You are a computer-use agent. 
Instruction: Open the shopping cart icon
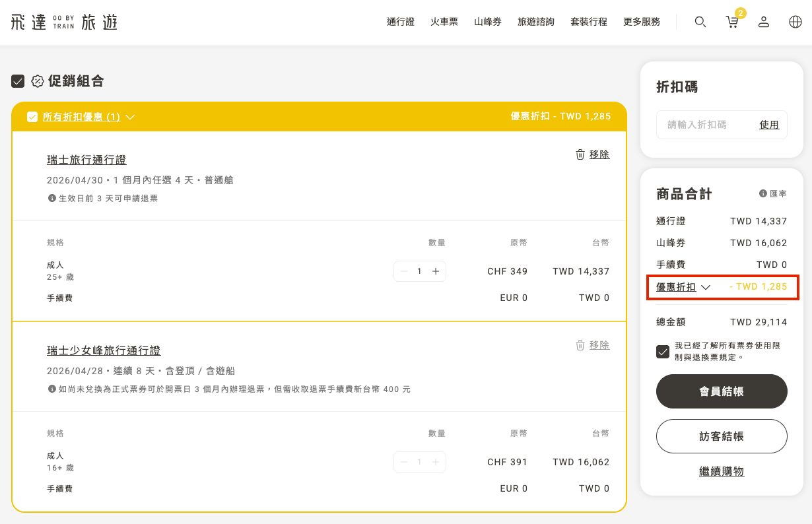(732, 22)
